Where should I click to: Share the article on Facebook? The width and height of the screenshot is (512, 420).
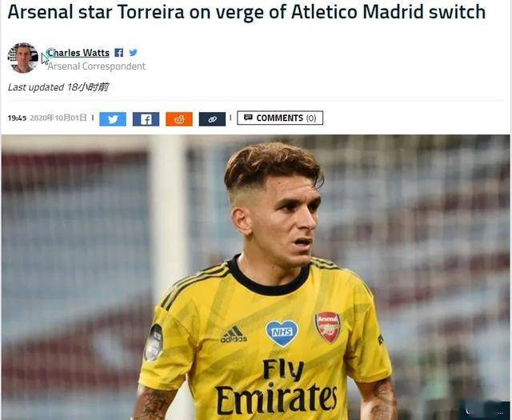146,119
